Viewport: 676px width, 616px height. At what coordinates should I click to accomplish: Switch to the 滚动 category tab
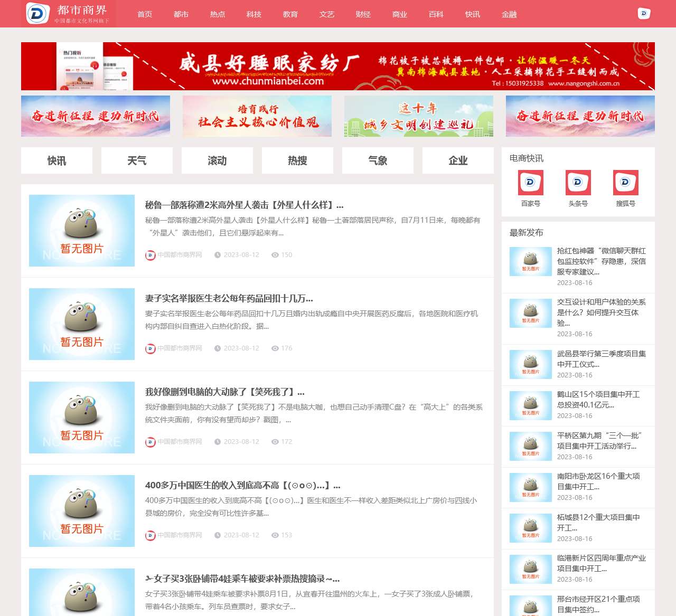pos(217,160)
